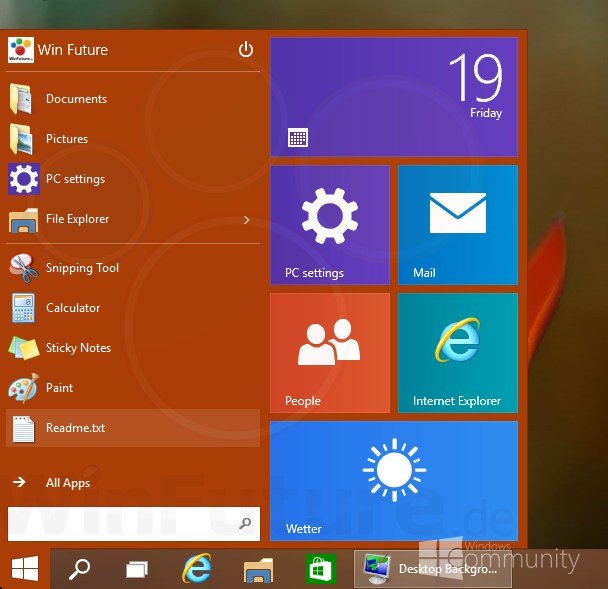The image size is (608, 589).
Task: Select Readme.txt label
Action: point(75,428)
